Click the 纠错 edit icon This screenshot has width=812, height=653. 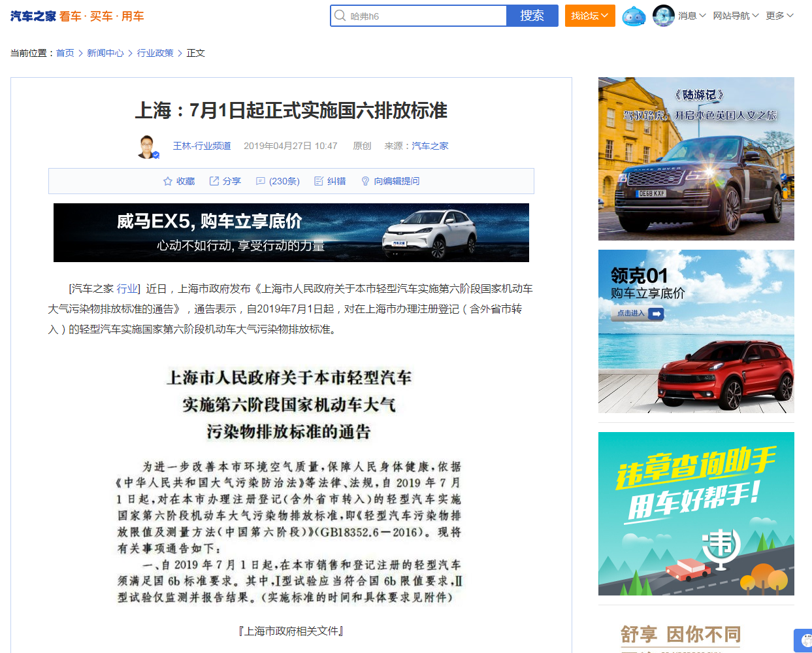pyautogui.click(x=319, y=181)
